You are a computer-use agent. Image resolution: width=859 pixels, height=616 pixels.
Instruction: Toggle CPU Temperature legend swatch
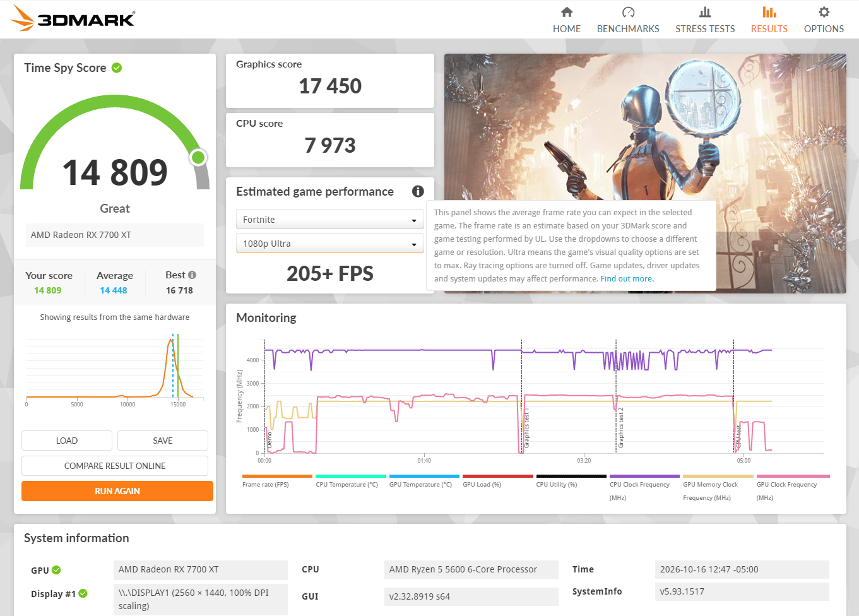coord(350,477)
